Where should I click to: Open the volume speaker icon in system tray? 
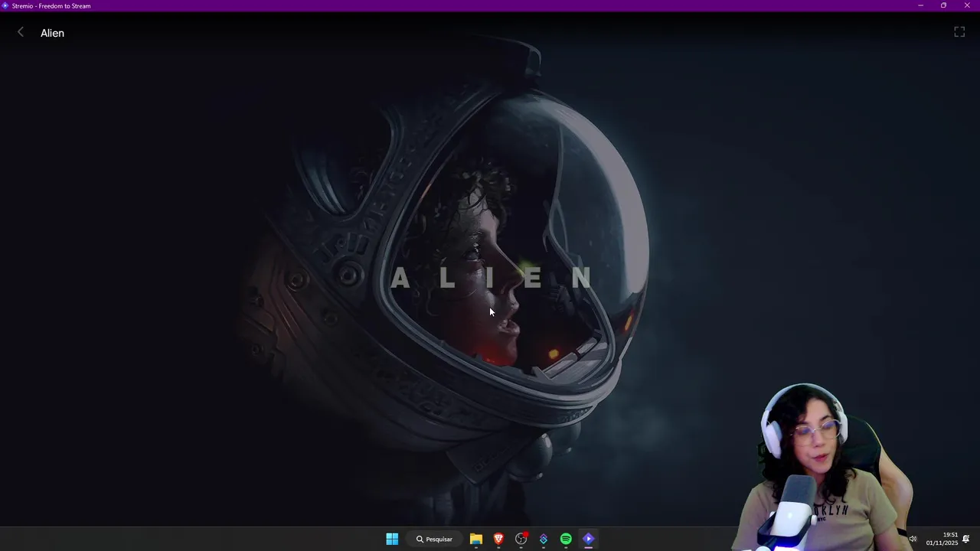[913, 539]
